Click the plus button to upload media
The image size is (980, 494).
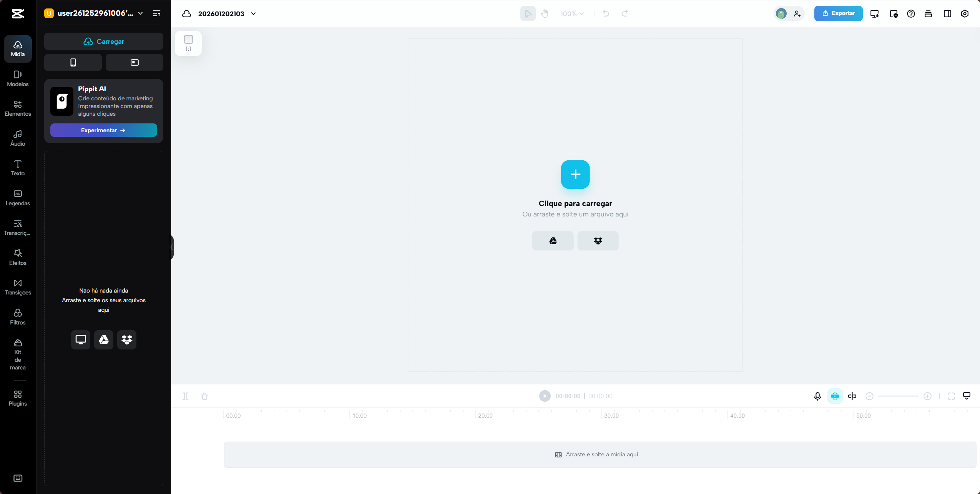[575, 175]
